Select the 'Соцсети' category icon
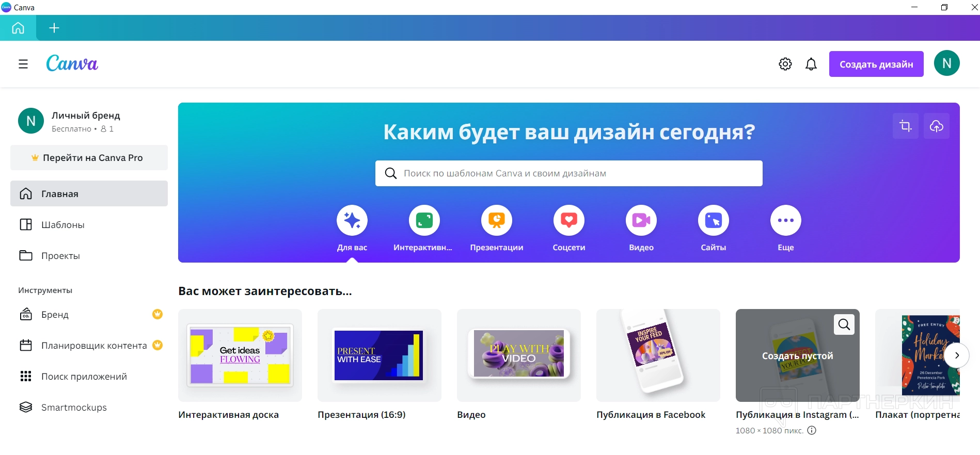 pyautogui.click(x=569, y=220)
